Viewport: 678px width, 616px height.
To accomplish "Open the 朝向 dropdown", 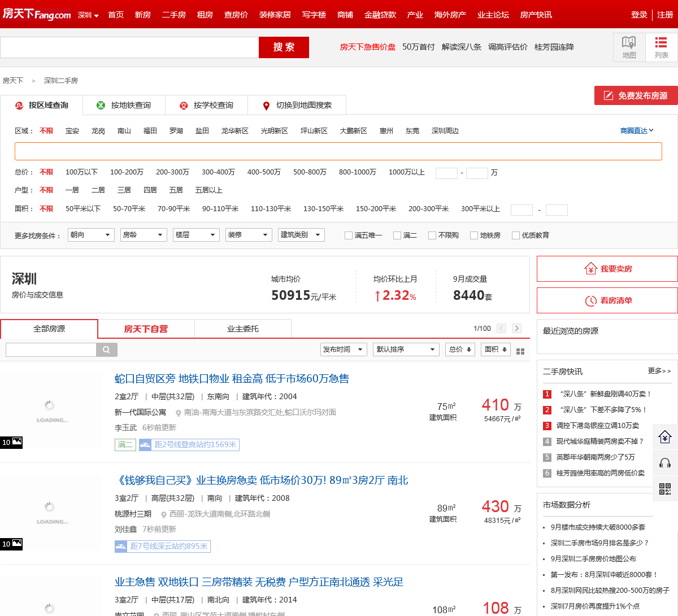I will pyautogui.click(x=91, y=235).
